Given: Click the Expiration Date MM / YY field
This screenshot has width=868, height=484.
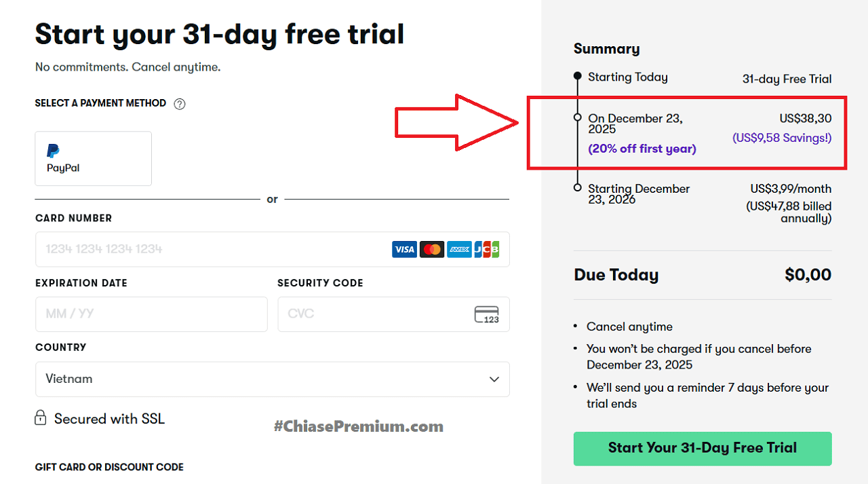Looking at the screenshot, I should (151, 314).
